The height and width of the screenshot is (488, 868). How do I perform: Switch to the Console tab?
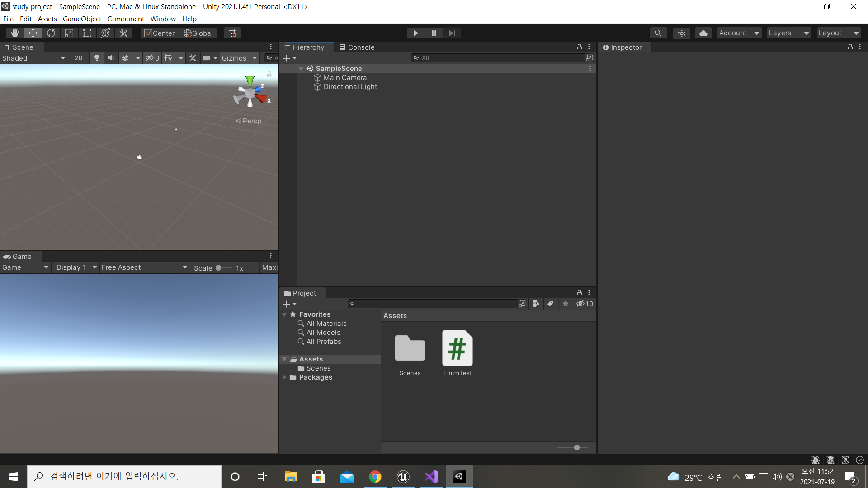357,47
